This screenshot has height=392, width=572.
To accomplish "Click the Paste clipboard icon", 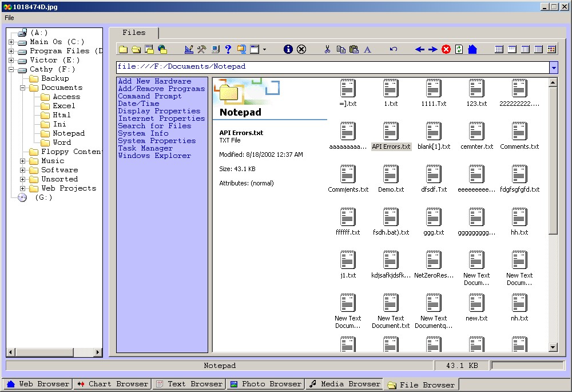I will tap(354, 49).
